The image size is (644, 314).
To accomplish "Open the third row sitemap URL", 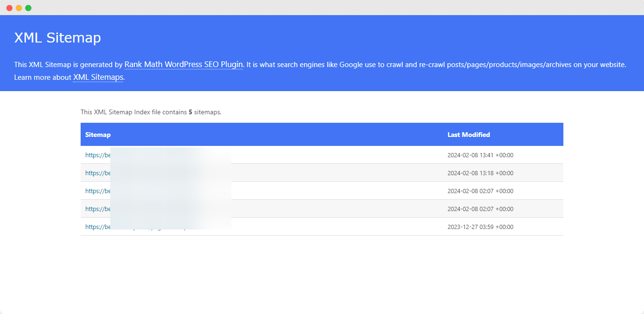I will coord(98,191).
